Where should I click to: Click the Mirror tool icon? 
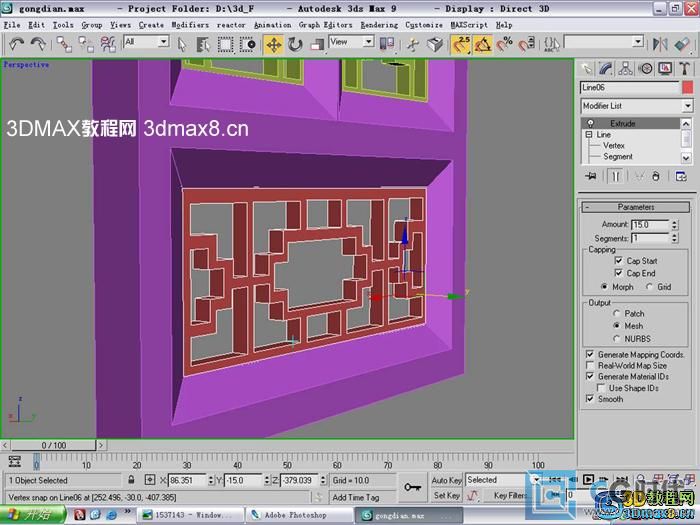click(x=660, y=44)
